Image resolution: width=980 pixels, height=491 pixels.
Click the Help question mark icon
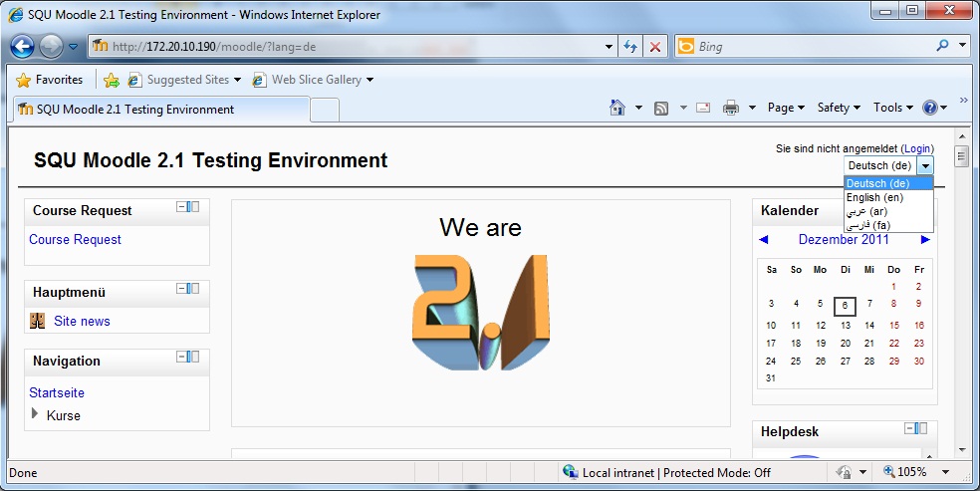point(930,109)
